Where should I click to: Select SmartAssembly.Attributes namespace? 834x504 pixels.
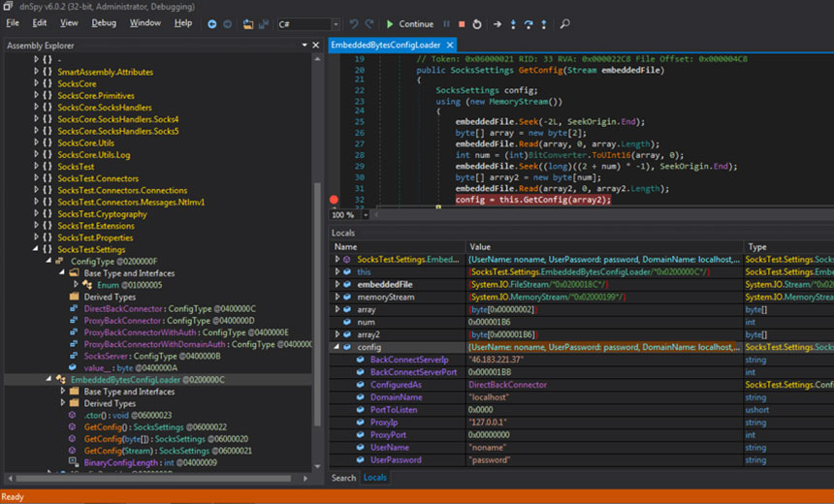tap(106, 72)
